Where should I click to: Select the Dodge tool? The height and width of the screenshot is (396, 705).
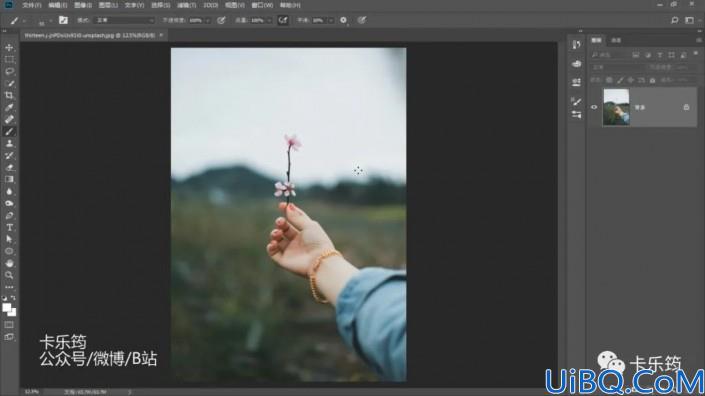tap(9, 204)
